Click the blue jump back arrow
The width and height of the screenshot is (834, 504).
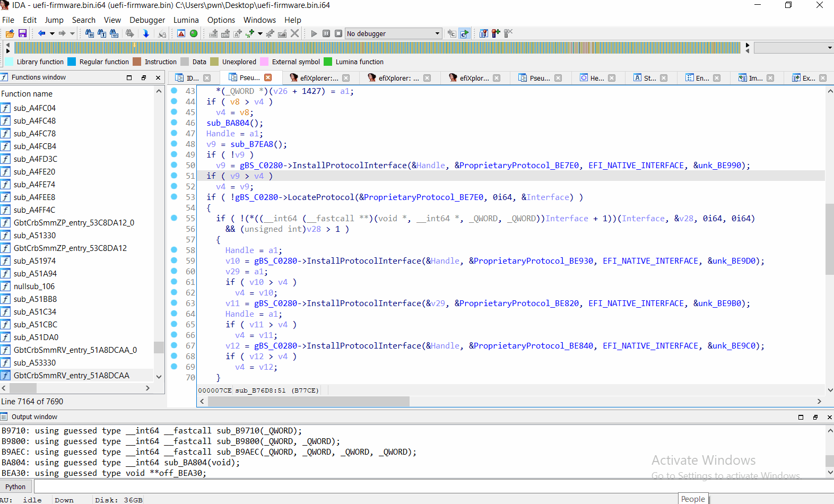tap(41, 33)
